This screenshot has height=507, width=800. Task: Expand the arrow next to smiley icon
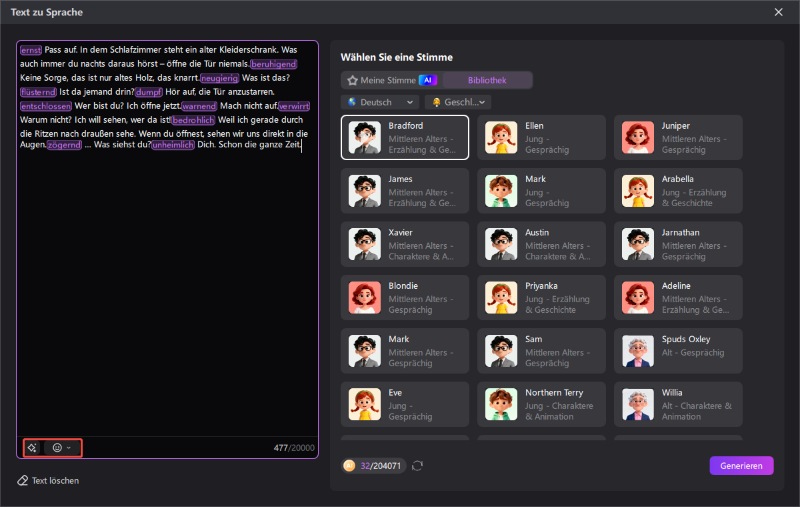click(x=69, y=448)
